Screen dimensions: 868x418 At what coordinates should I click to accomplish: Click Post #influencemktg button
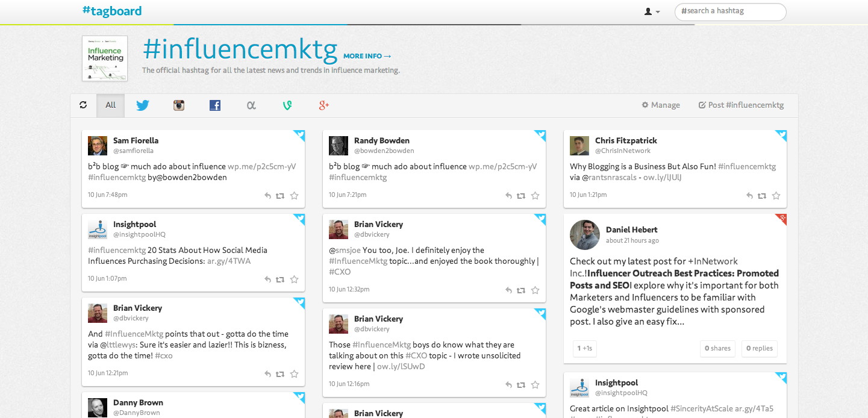click(742, 105)
